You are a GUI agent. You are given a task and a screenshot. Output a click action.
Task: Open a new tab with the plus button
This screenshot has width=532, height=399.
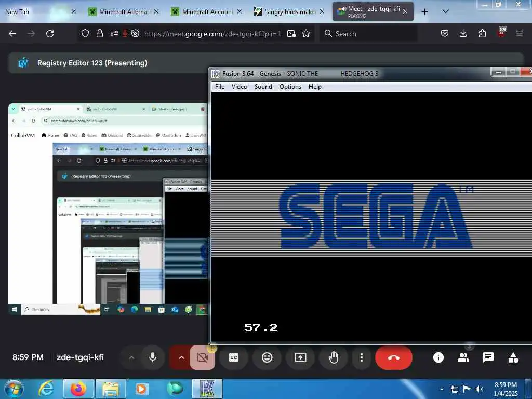click(x=424, y=12)
